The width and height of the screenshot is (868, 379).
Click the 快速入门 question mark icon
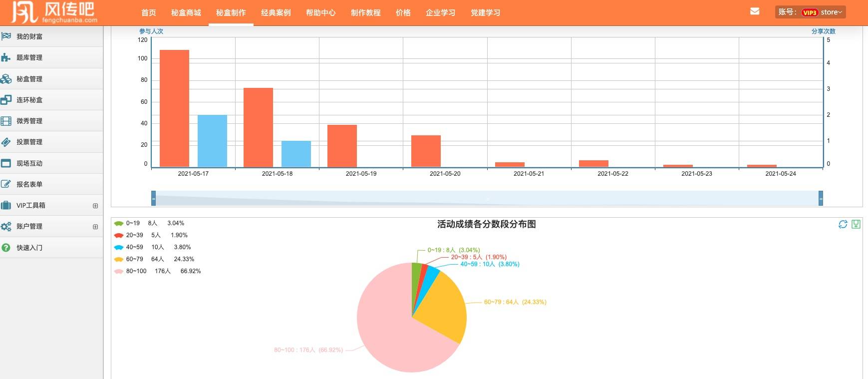(6, 248)
